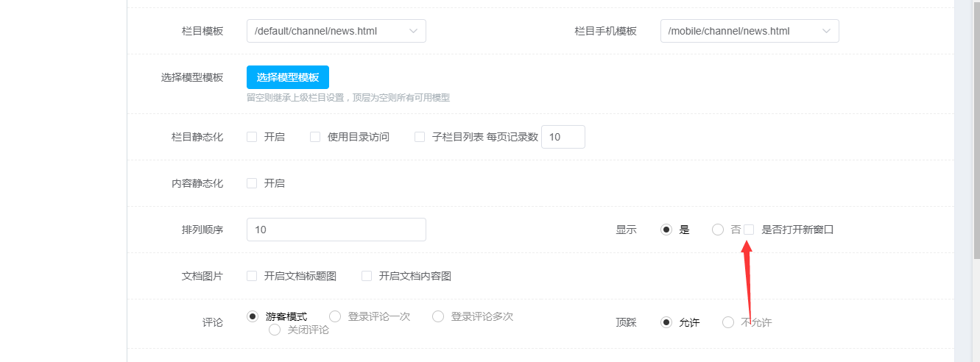Select 顶踩 不允许 radio button
The height and width of the screenshot is (362, 980).
[x=728, y=322]
